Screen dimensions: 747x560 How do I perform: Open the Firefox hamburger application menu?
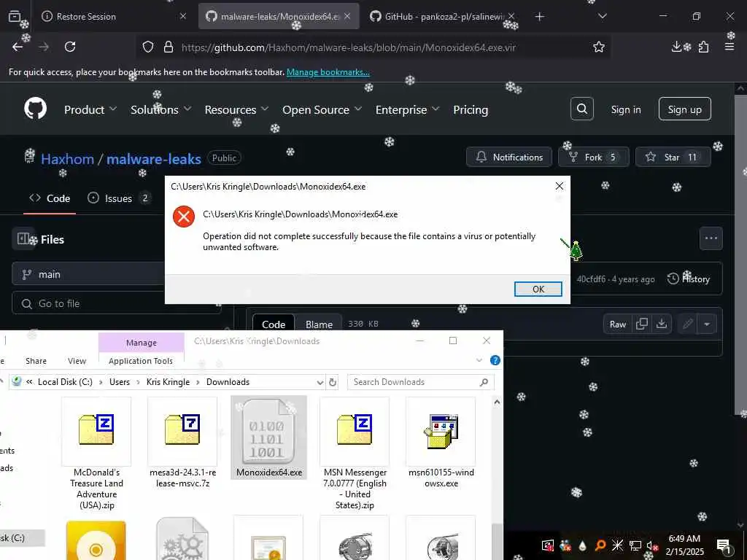point(729,47)
